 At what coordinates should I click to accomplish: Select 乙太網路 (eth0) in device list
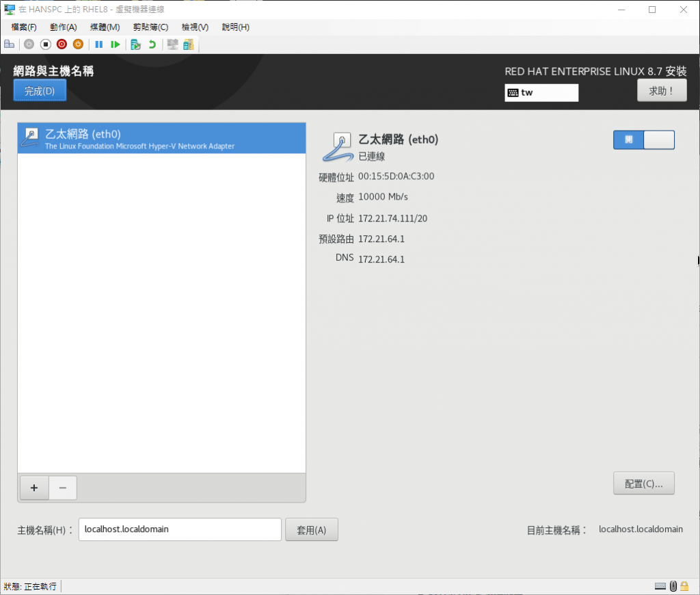coord(161,138)
